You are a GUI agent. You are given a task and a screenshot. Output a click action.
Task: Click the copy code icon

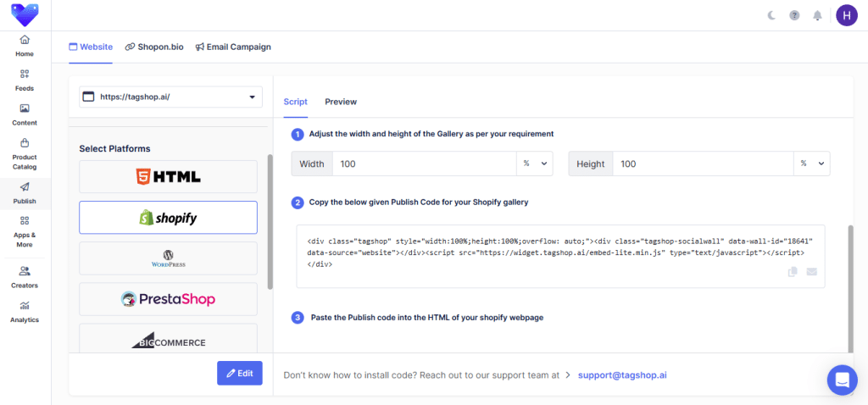[x=793, y=272]
